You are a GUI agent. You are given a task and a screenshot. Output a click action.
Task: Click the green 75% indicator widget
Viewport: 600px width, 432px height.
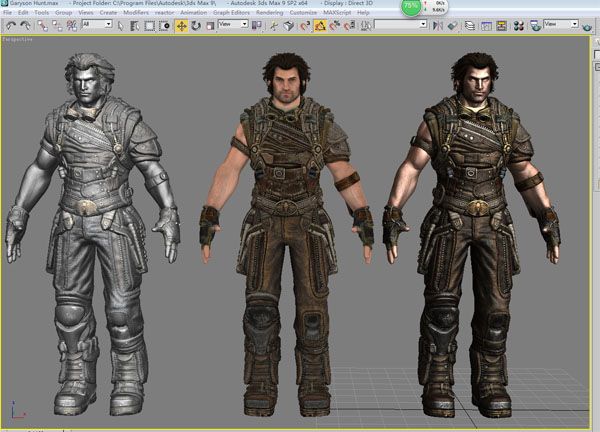pos(412,8)
